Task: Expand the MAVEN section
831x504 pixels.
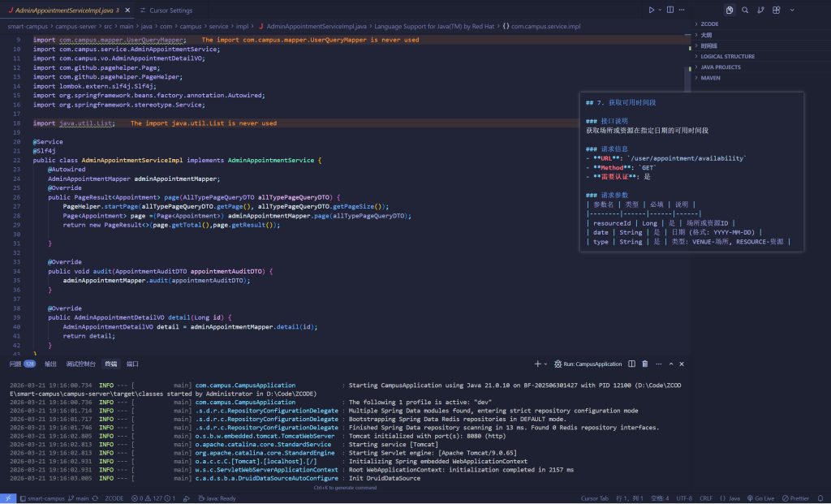Action: point(710,78)
